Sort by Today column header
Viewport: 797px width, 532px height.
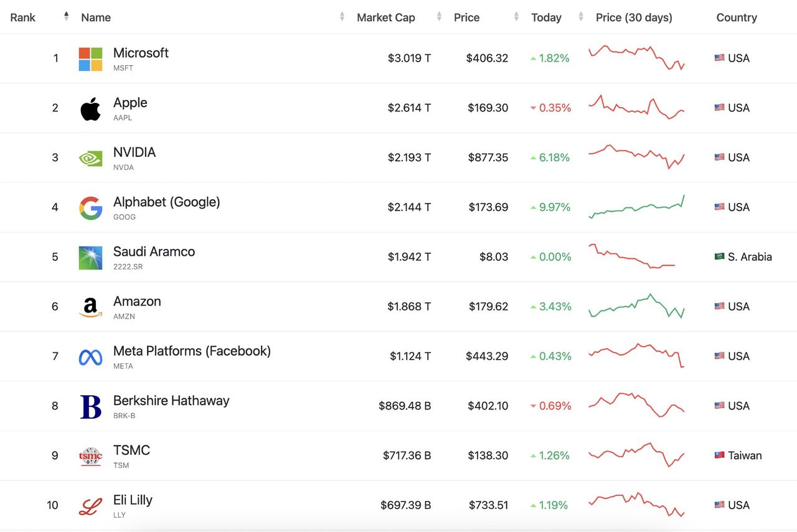point(546,17)
